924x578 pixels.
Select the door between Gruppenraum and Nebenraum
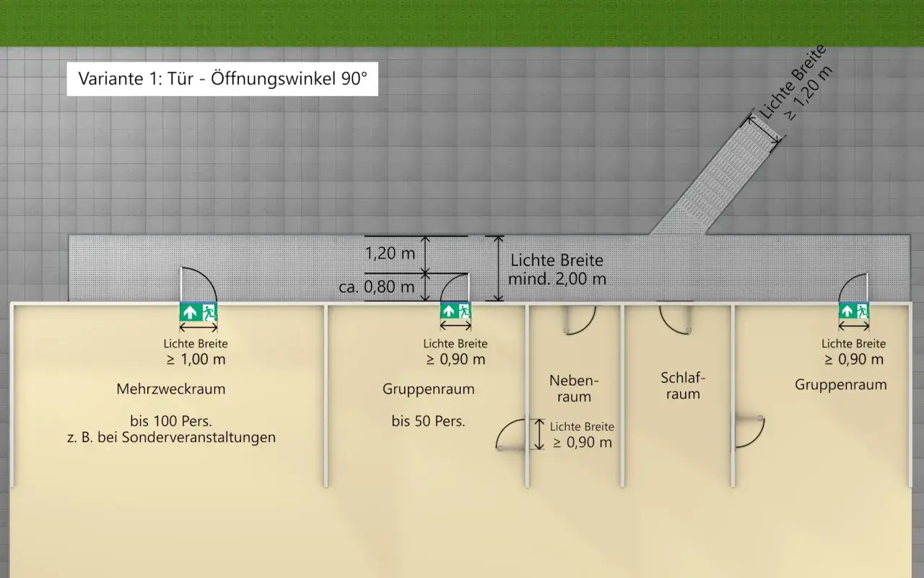(x=513, y=433)
